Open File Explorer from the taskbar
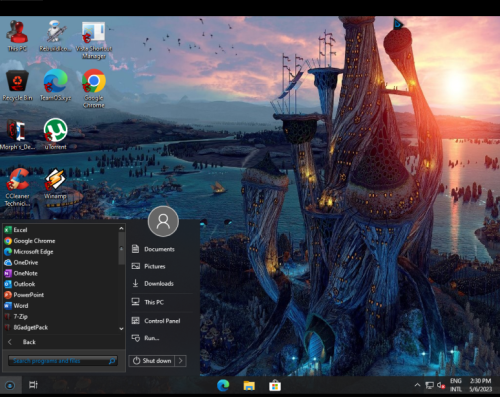This screenshot has width=500, height=397. 249,386
